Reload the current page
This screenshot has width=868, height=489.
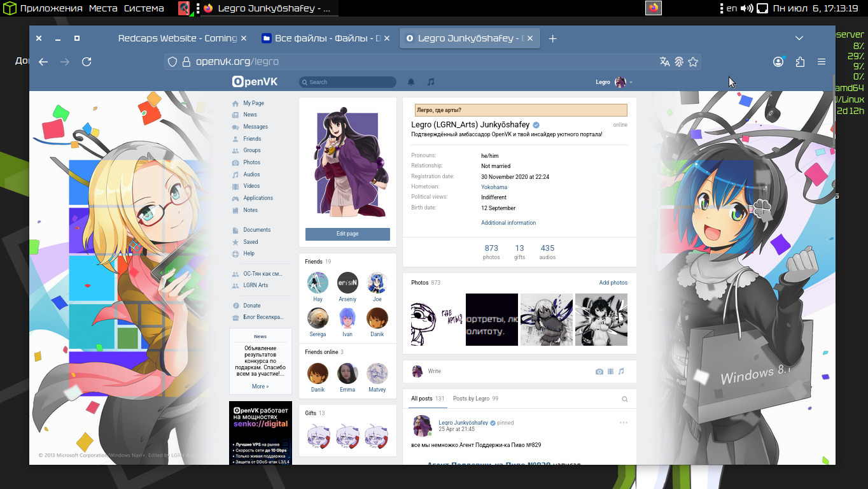click(87, 62)
